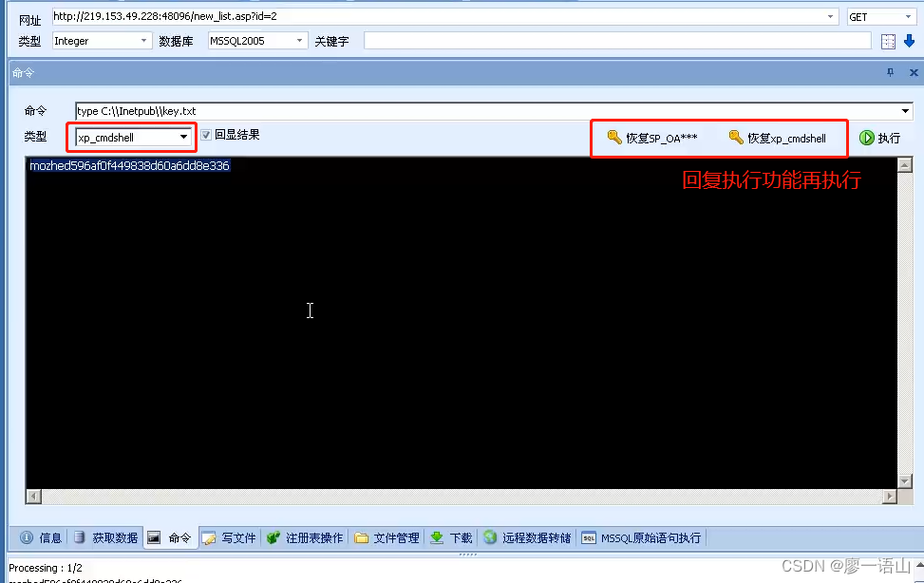Viewport: 924px width, 583px height.
Task: Click the green play icon to execute
Action: click(x=866, y=138)
